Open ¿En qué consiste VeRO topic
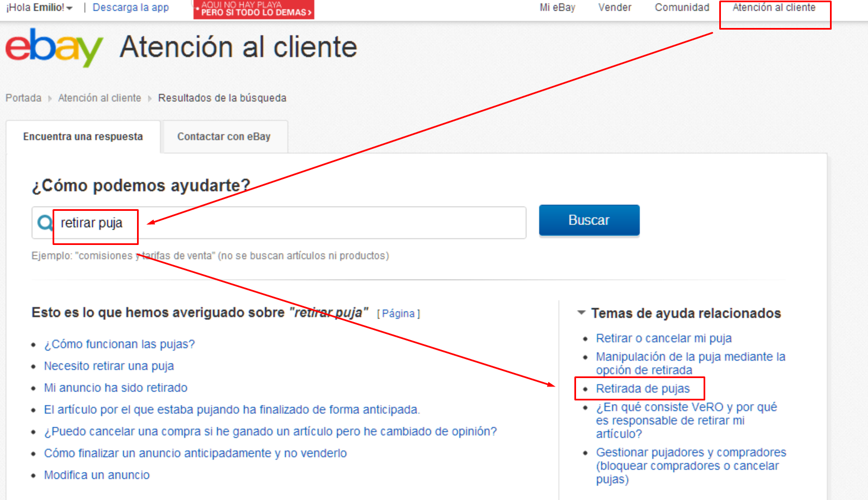The height and width of the screenshot is (500, 868). coord(686,420)
